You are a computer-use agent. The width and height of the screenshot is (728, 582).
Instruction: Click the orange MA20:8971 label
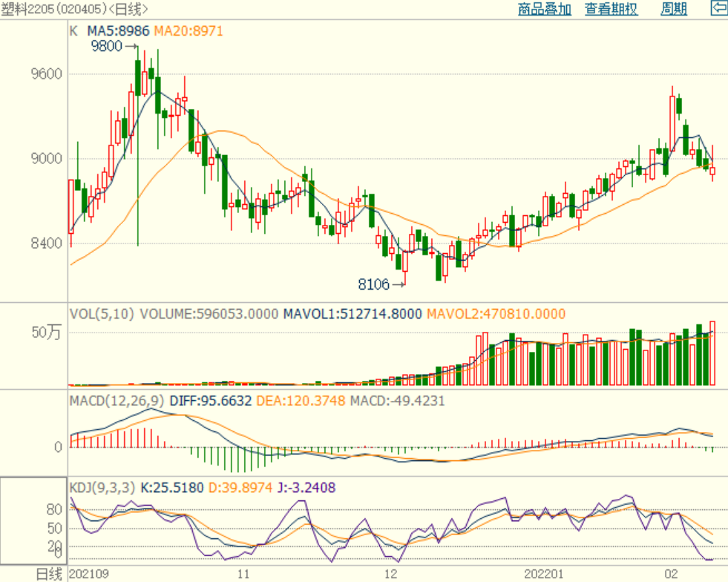click(188, 31)
